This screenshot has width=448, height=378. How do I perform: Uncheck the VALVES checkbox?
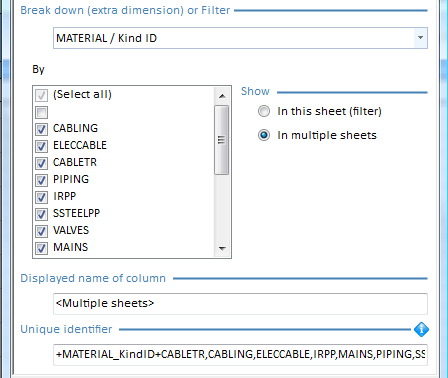pos(41,231)
